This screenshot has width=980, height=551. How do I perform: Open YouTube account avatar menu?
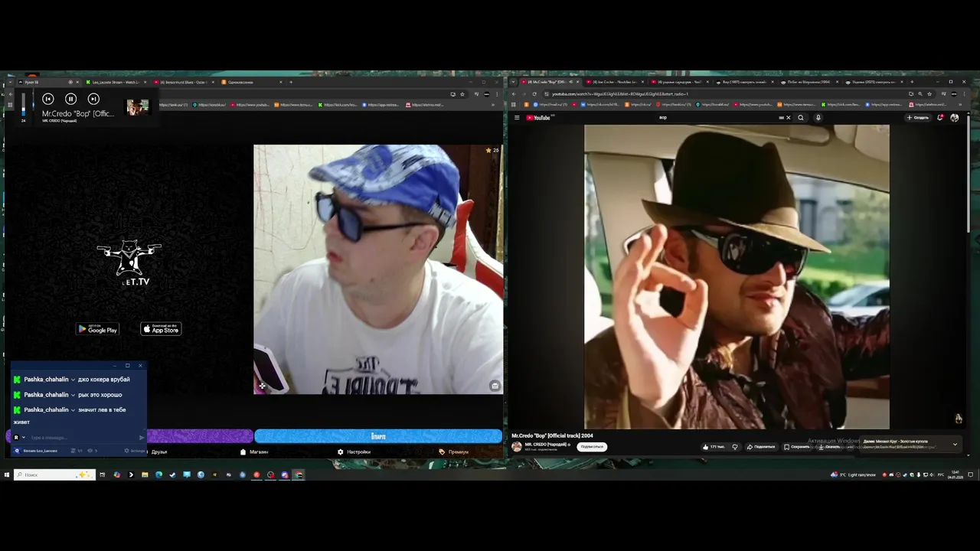pos(954,118)
